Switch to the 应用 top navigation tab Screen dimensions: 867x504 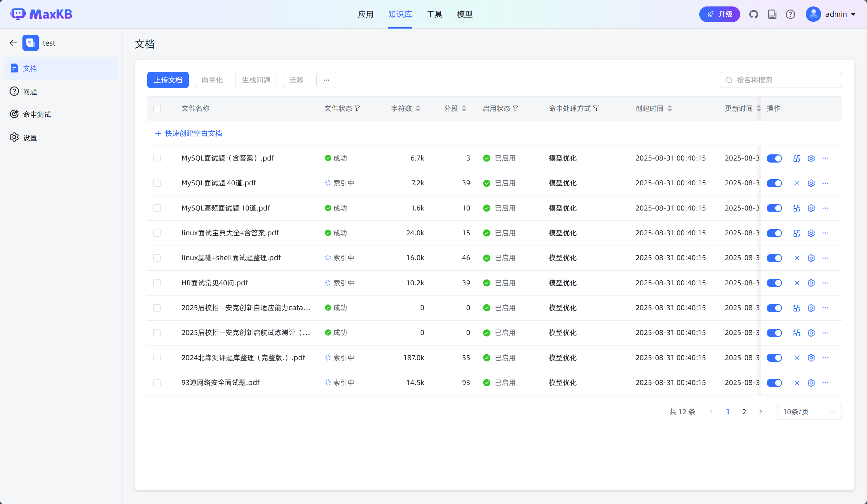(365, 14)
